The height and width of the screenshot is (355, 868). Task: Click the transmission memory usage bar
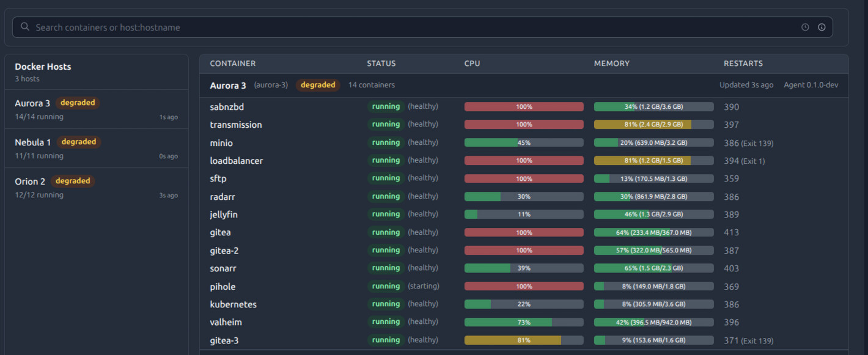(653, 125)
